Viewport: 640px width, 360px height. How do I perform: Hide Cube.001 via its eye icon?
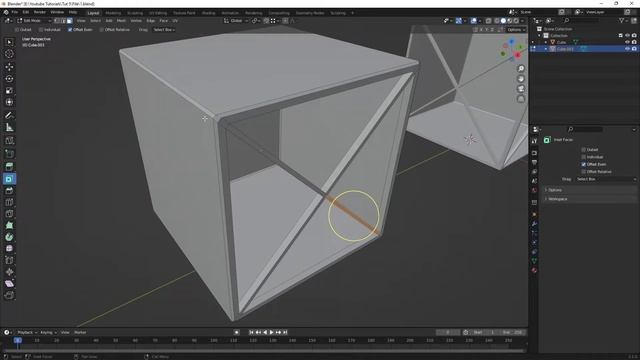click(x=627, y=49)
